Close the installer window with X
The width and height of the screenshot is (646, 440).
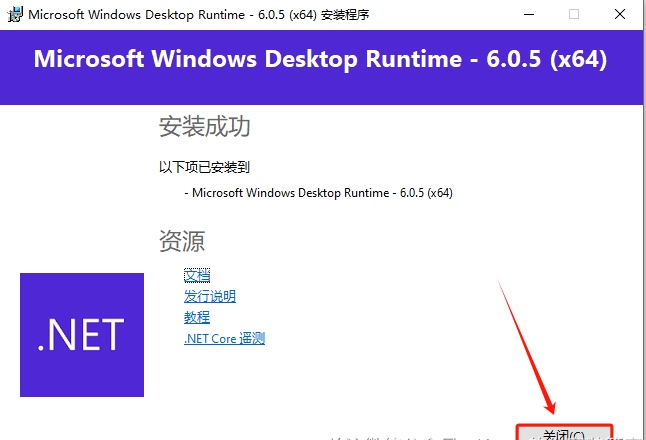coord(620,14)
